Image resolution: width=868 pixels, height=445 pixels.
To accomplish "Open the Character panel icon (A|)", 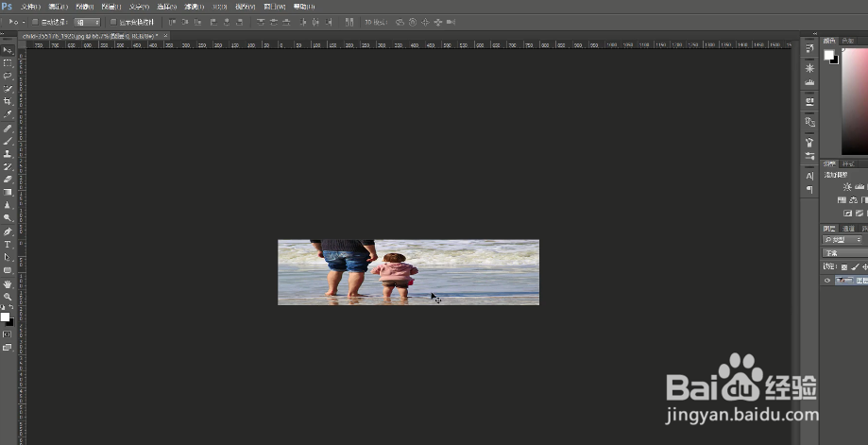I will 809,176.
